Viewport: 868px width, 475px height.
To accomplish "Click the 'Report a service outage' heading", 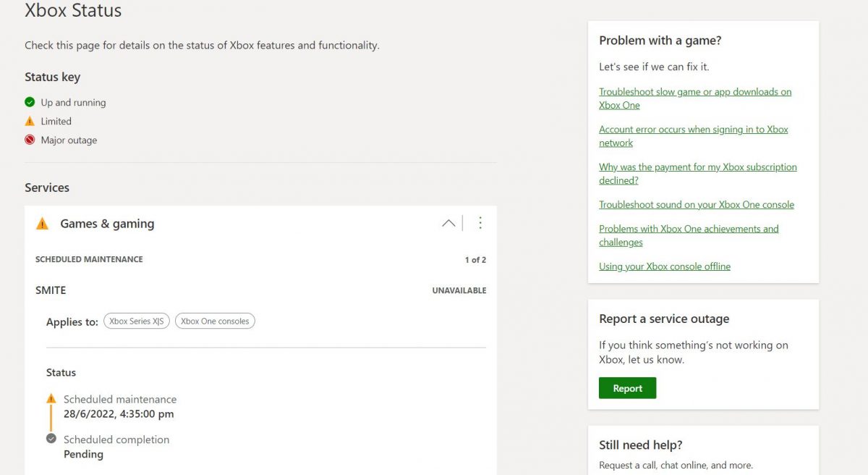I will pos(664,319).
